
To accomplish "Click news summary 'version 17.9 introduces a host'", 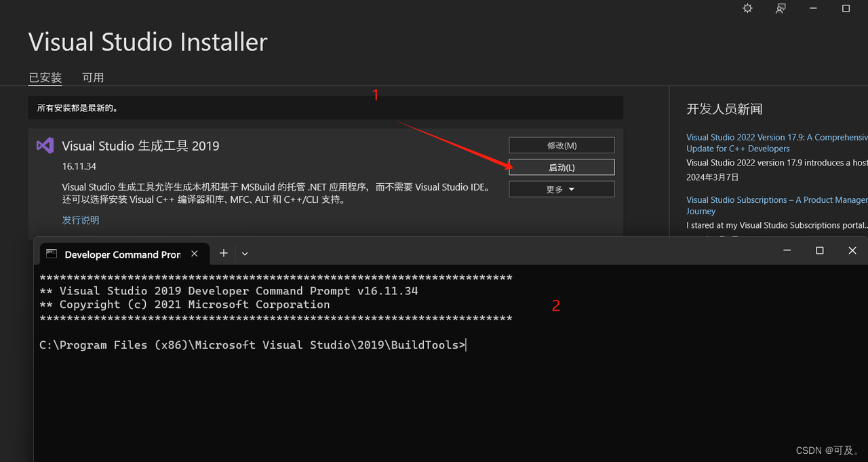I will pyautogui.click(x=777, y=163).
